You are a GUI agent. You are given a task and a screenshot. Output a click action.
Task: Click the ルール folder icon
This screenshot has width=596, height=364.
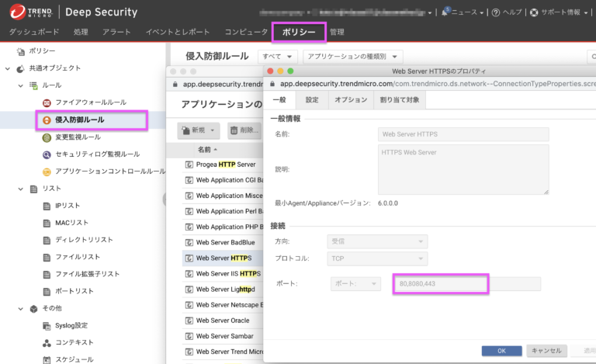click(x=33, y=85)
